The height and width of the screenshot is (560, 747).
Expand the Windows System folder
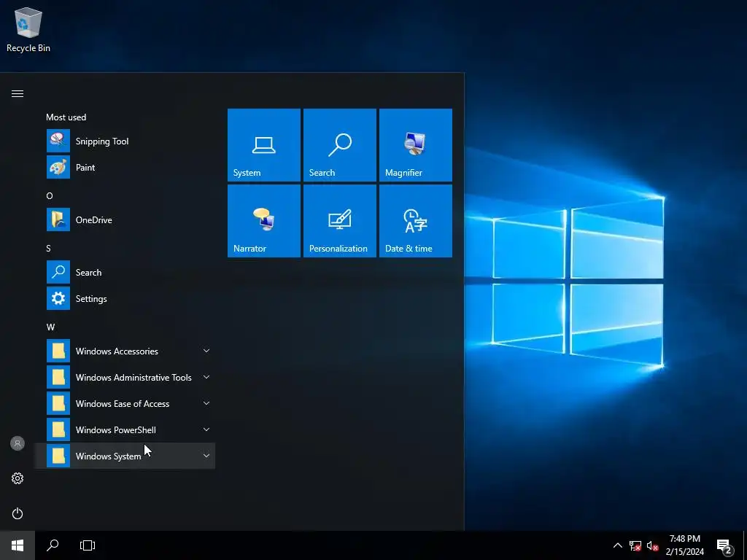coord(125,456)
